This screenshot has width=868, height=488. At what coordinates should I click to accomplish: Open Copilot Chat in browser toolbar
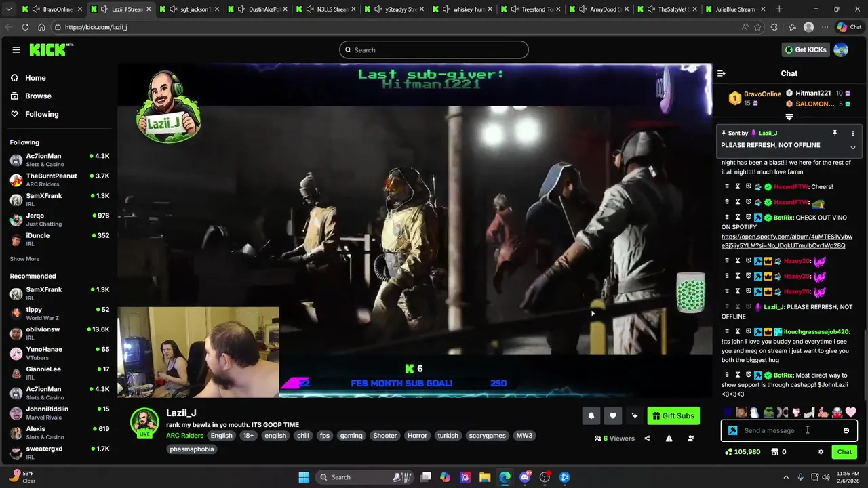click(850, 27)
